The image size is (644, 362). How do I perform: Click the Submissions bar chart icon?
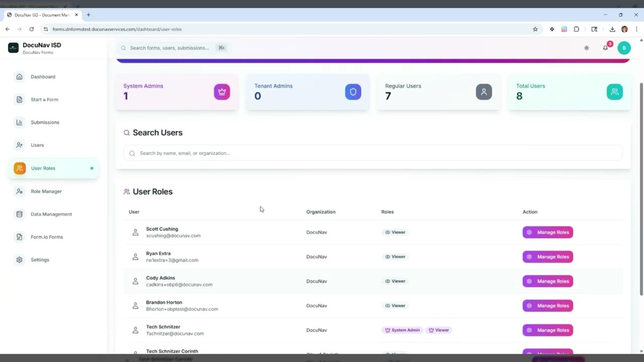pyautogui.click(x=19, y=122)
